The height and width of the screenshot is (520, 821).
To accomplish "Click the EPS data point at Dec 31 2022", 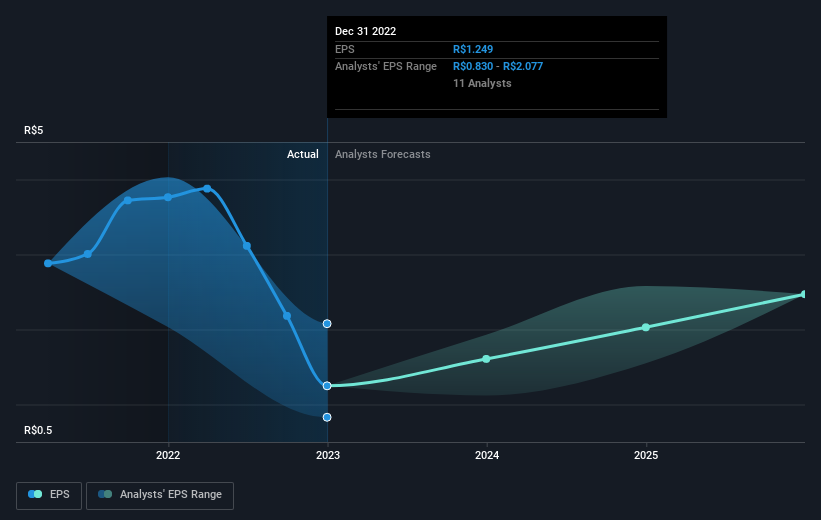I will (x=327, y=386).
